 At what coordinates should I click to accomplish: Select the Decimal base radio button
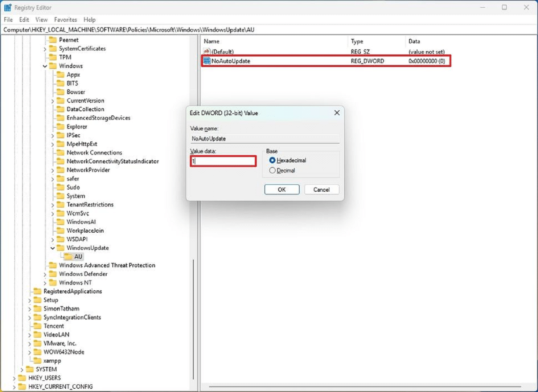272,171
